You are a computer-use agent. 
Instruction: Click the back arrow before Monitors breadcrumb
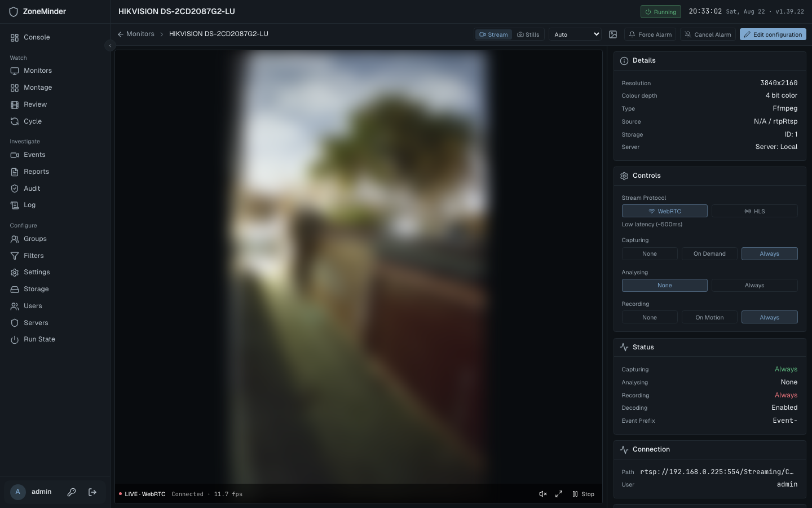click(120, 34)
